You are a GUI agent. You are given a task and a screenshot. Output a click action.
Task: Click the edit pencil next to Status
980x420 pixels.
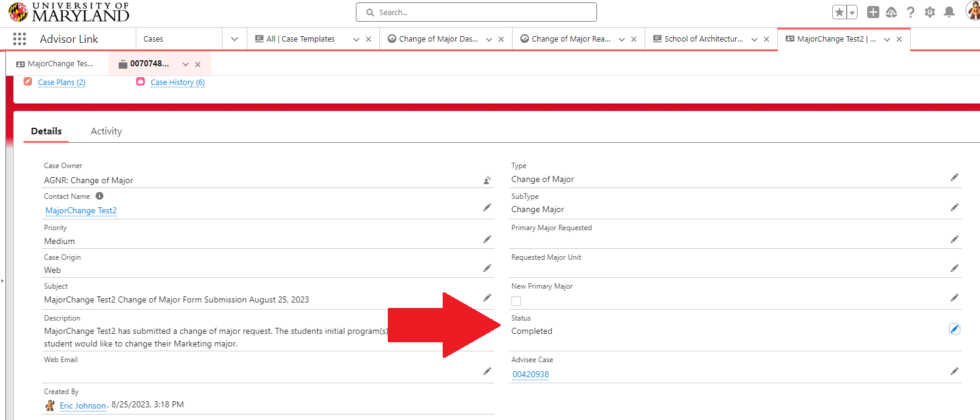[954, 329]
